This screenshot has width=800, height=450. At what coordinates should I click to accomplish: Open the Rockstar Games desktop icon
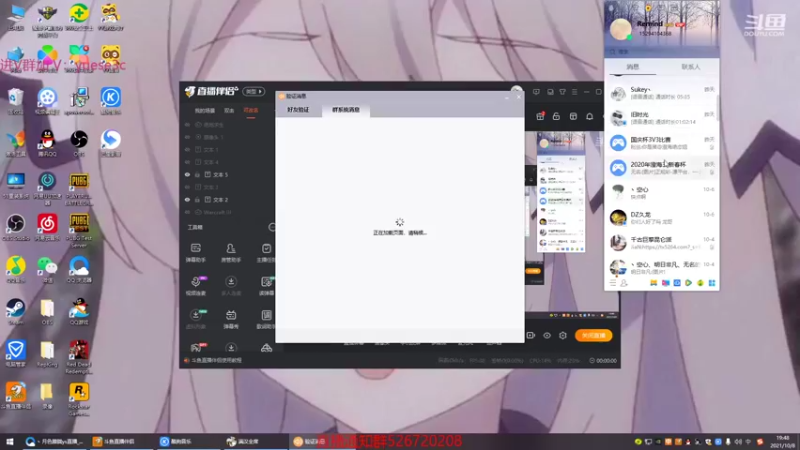(79, 399)
